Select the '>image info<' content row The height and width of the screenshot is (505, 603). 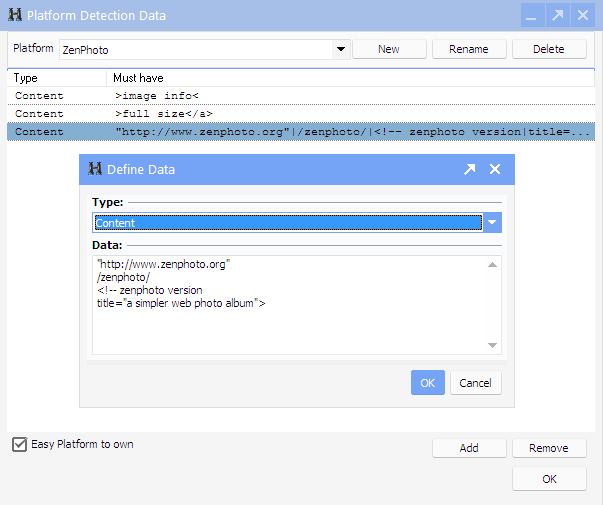[300, 96]
